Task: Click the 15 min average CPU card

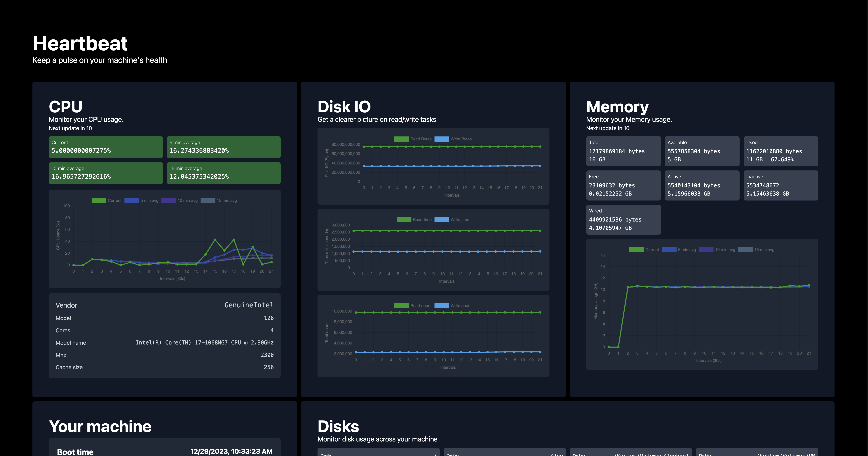Action: click(223, 173)
